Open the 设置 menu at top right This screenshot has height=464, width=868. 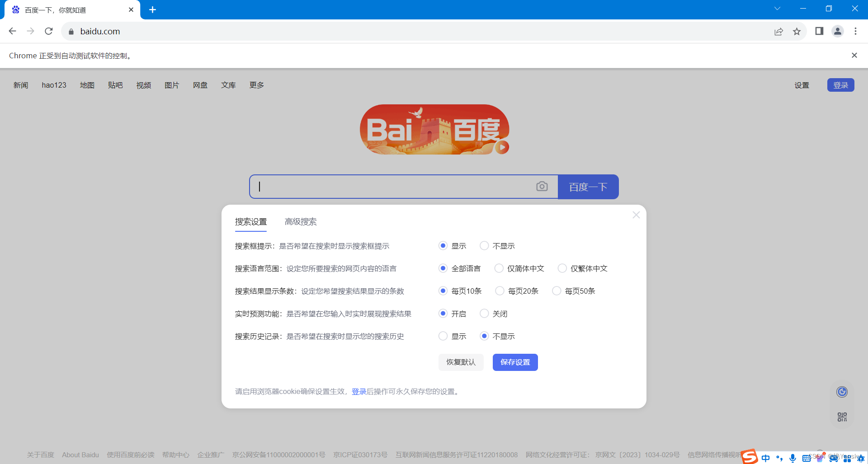click(x=802, y=85)
